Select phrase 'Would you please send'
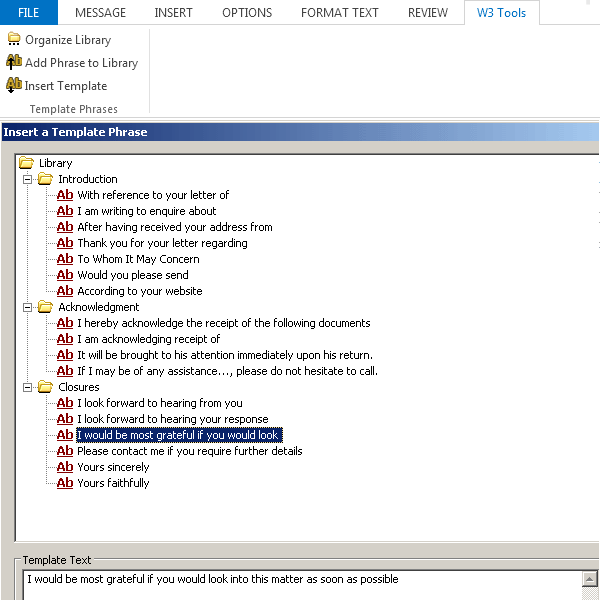 pos(133,275)
